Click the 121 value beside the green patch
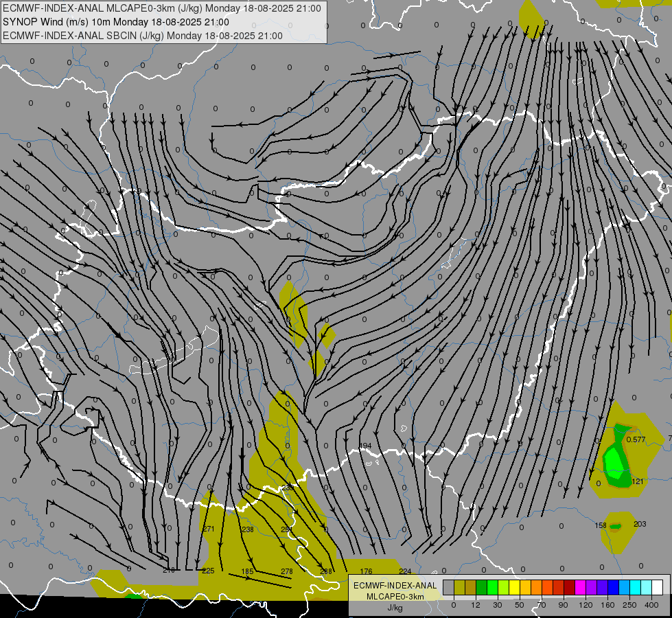The width and height of the screenshot is (672, 618). pos(638,481)
